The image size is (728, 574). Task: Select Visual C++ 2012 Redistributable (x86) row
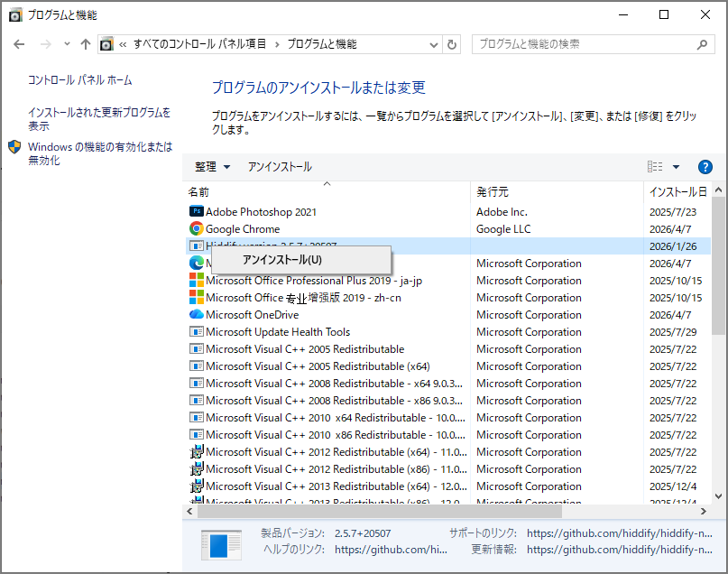(448, 469)
